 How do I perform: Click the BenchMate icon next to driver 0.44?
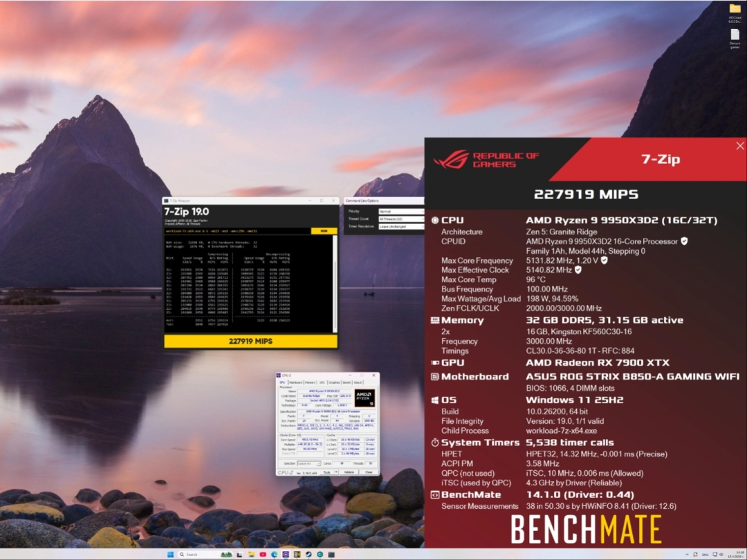click(x=434, y=495)
